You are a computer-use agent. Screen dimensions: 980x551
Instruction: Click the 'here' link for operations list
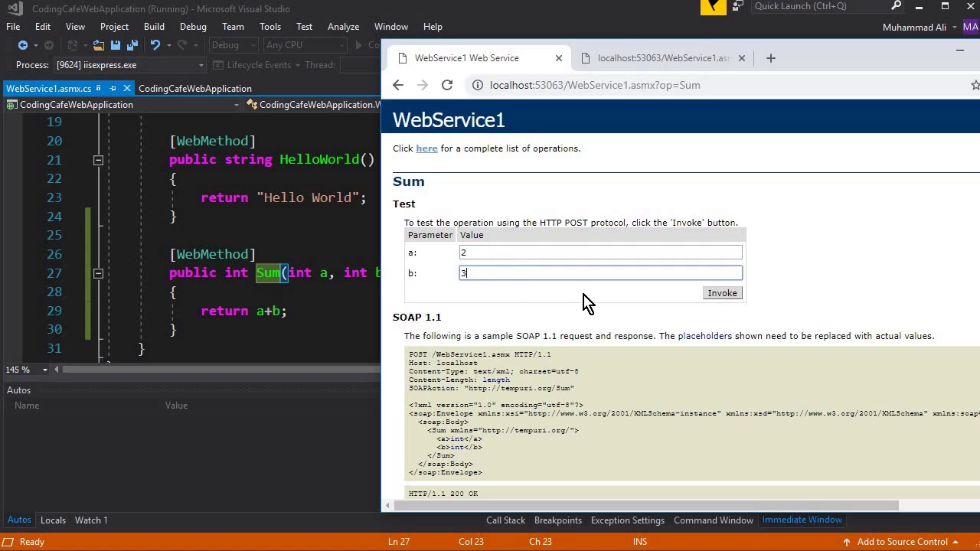[x=426, y=148]
